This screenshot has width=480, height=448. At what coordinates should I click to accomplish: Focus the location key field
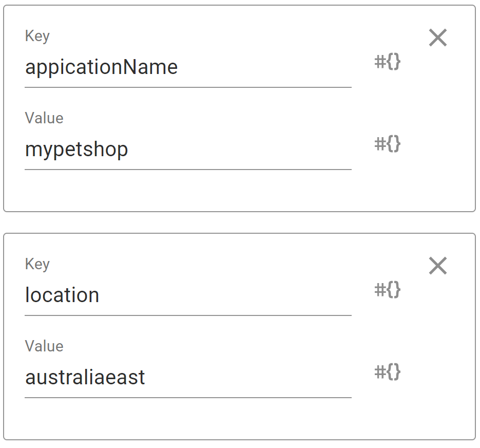coord(188,295)
